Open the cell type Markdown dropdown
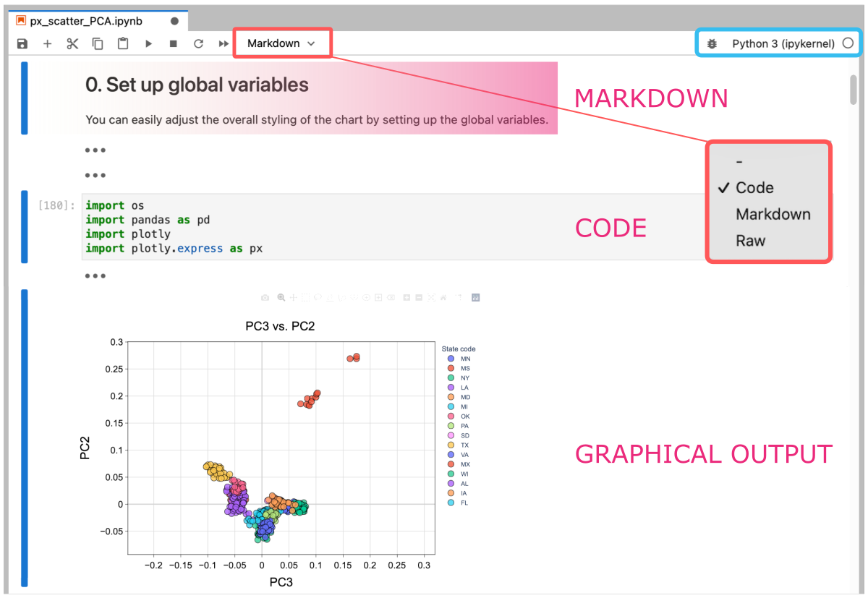The height and width of the screenshot is (598, 868). pyautogui.click(x=281, y=43)
